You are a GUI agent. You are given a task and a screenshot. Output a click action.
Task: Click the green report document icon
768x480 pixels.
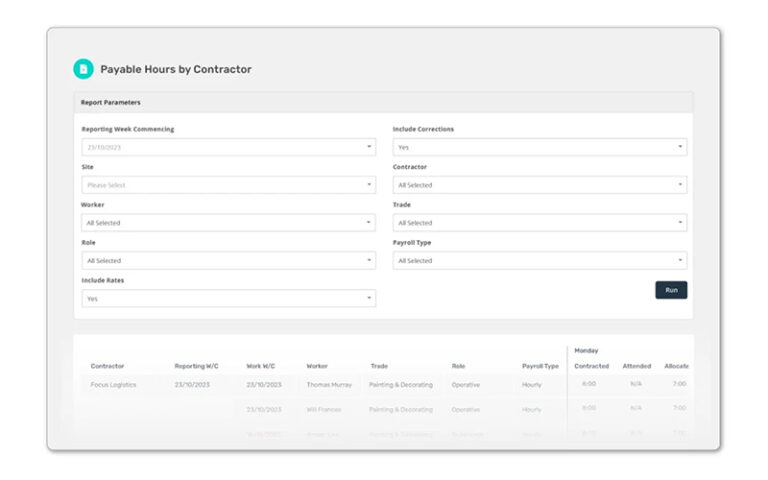click(x=83, y=69)
